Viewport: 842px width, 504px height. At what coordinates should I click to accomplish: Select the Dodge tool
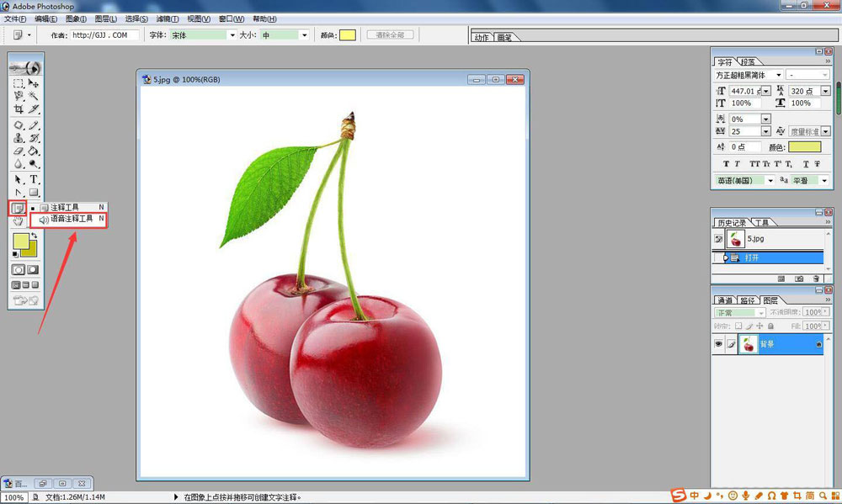tap(34, 164)
